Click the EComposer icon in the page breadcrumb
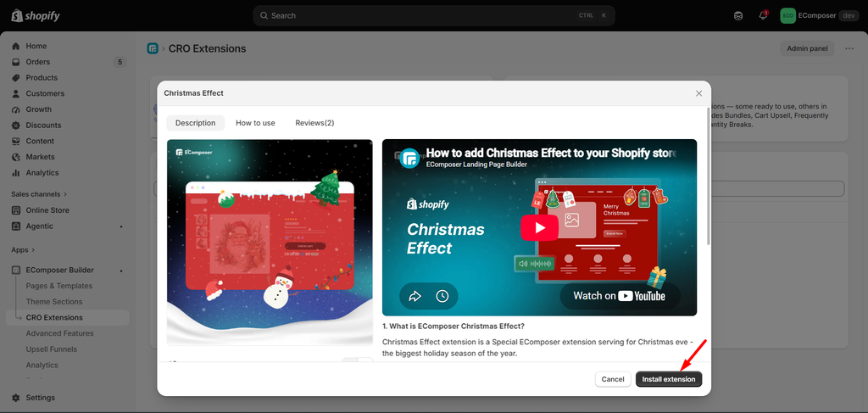 pos(153,48)
